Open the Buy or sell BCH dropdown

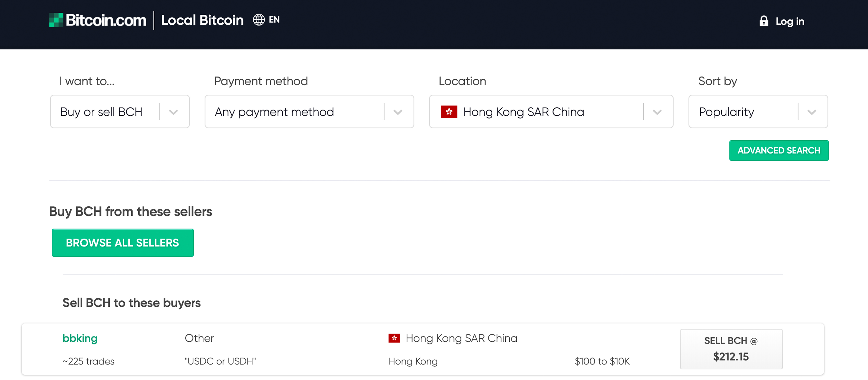[120, 112]
